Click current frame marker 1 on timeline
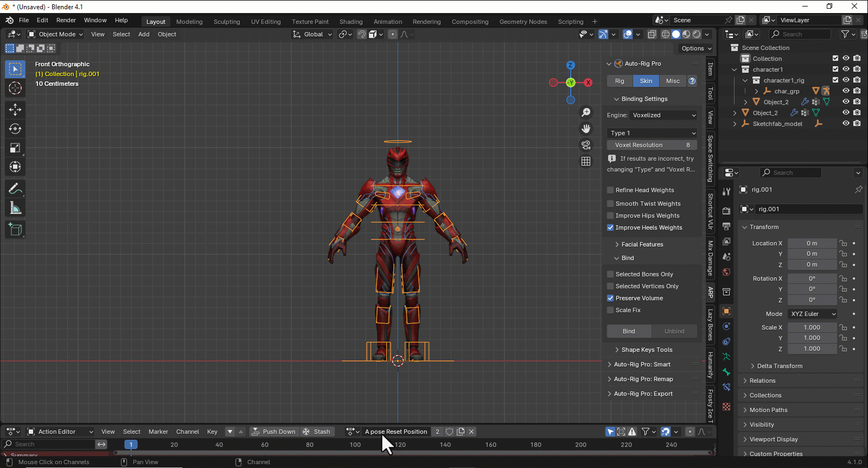Viewport: 868px width, 468px height. [131, 445]
